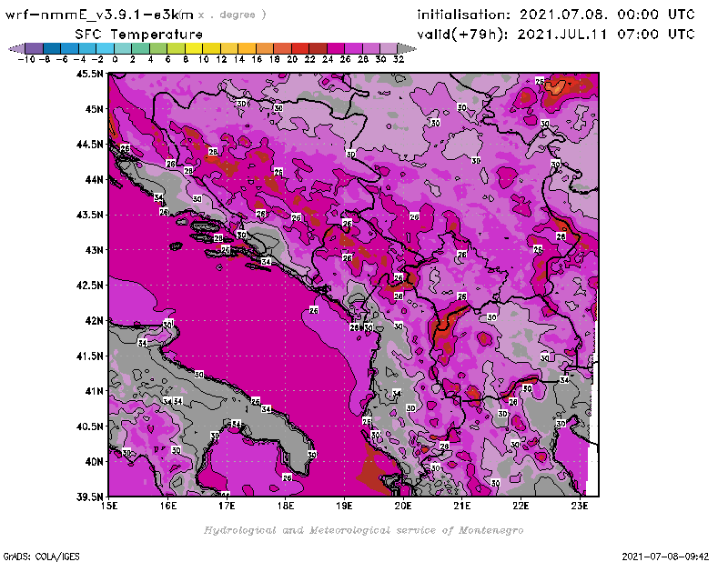
Task: Click the '17E' longitude label
Action: pyautogui.click(x=227, y=506)
